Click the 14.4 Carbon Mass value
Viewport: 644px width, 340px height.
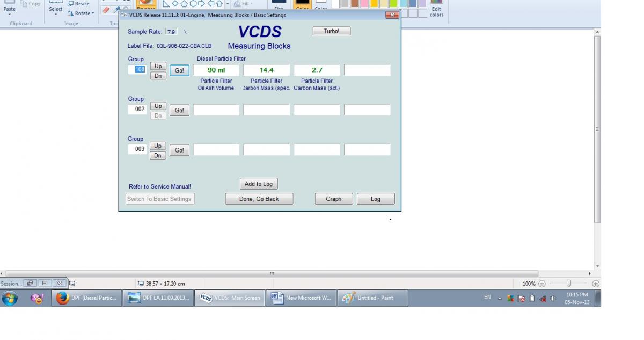[x=267, y=70]
